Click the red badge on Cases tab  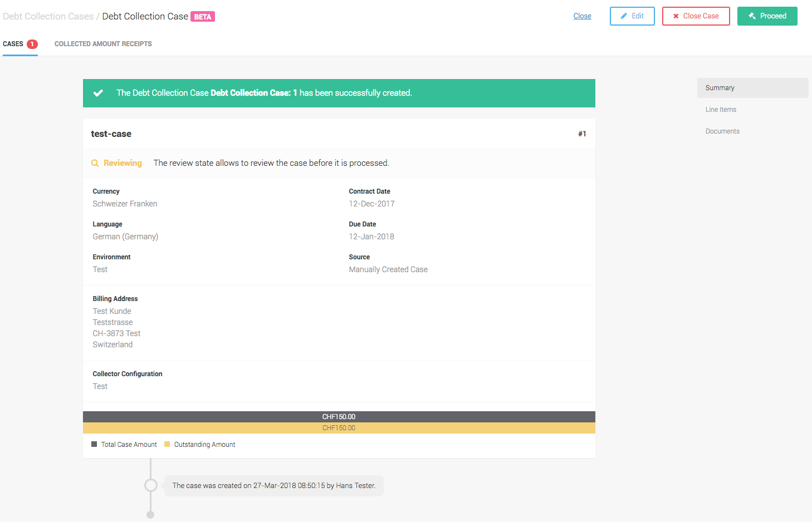tap(32, 44)
